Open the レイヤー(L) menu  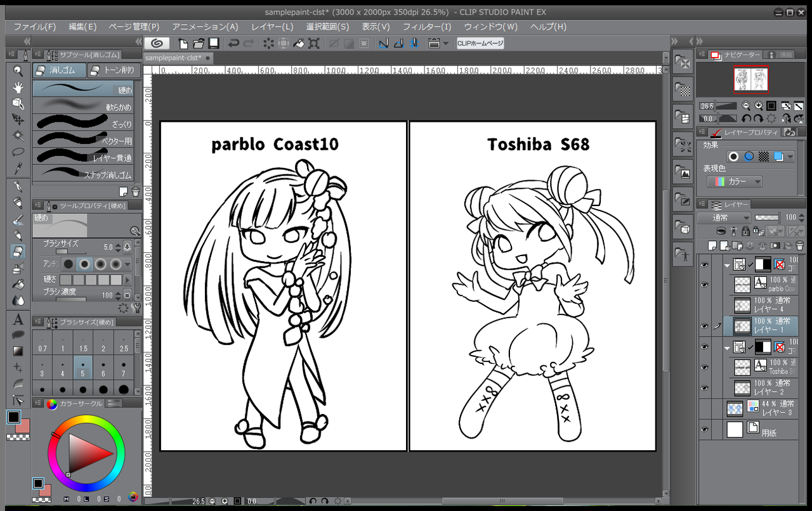pos(272,27)
